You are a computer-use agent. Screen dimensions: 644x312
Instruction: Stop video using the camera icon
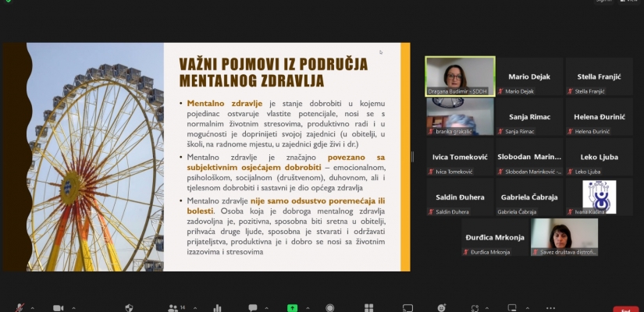pyautogui.click(x=59, y=308)
